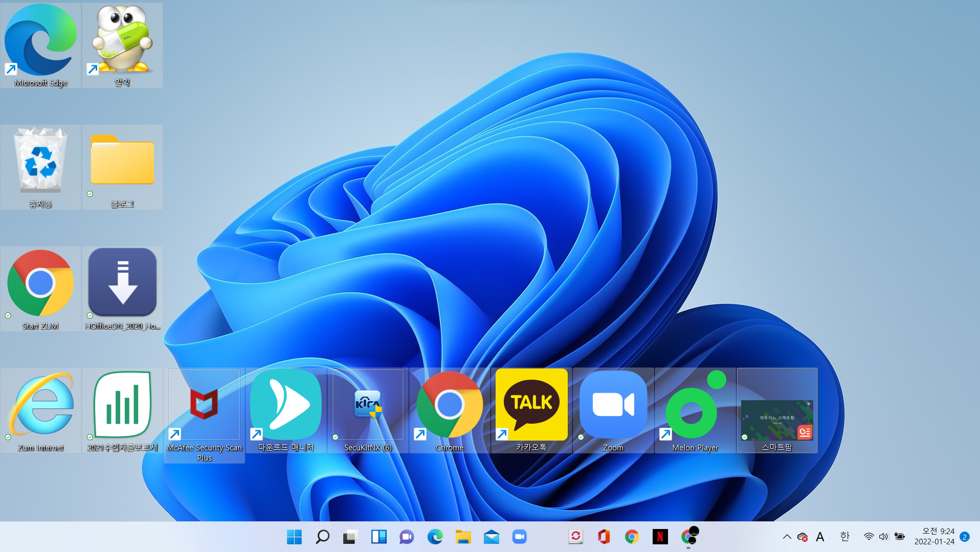Select the HOfficeDN_2020 installer icon
This screenshot has height=552, width=980.
pos(122,289)
